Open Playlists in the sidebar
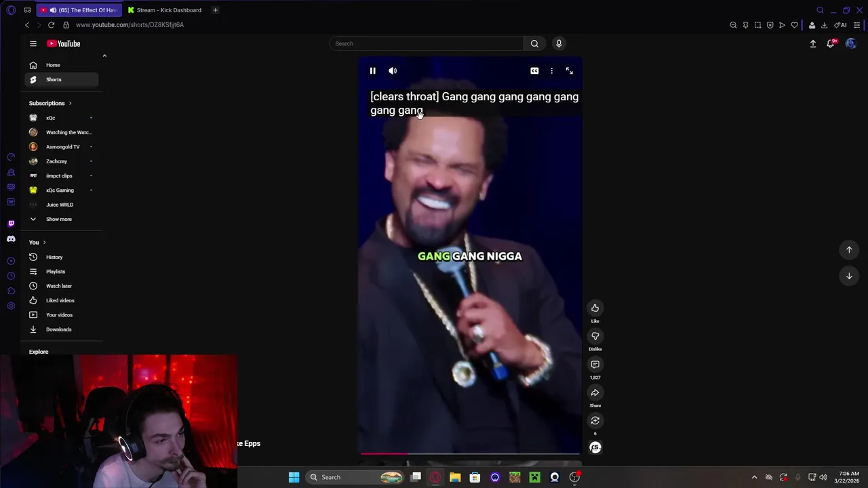 [62, 271]
